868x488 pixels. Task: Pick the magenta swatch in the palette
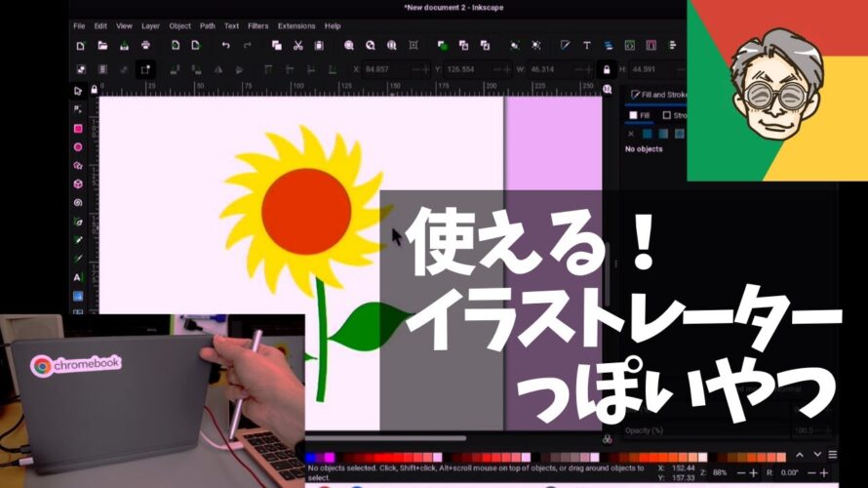click(330, 458)
